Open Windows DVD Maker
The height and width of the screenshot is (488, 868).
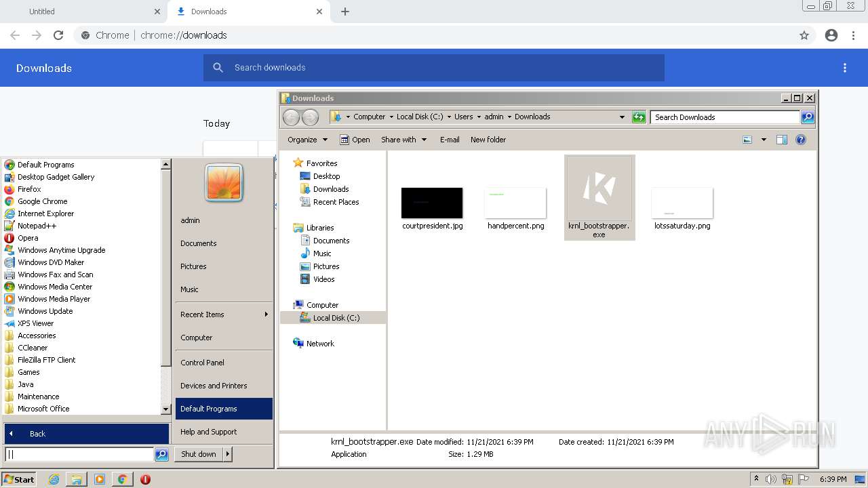tap(51, 262)
